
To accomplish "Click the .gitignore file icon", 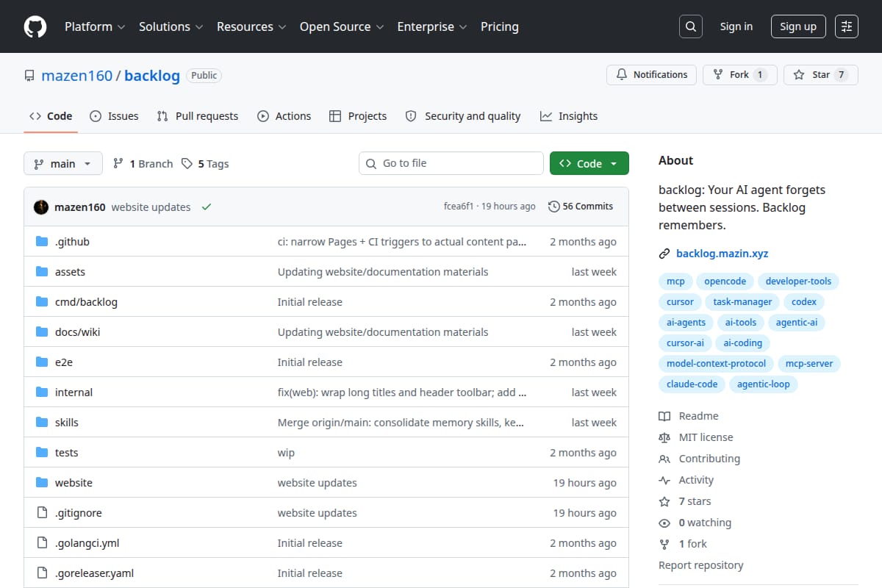I will pos(42,513).
